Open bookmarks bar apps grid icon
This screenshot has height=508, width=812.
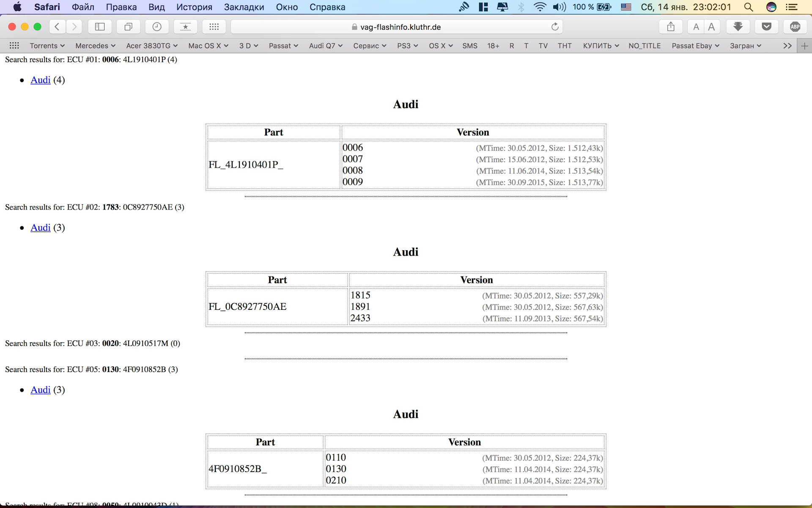(14, 45)
